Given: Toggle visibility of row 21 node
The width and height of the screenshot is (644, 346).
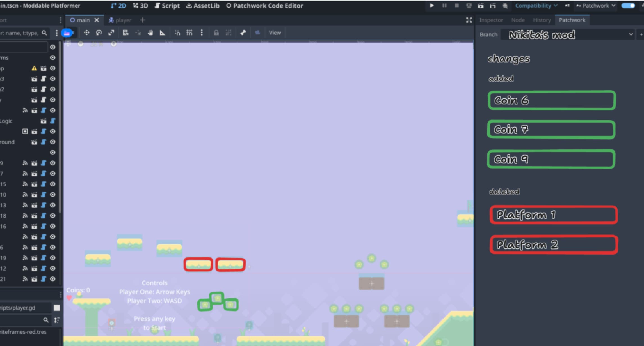Looking at the screenshot, I should pyautogui.click(x=52, y=279).
